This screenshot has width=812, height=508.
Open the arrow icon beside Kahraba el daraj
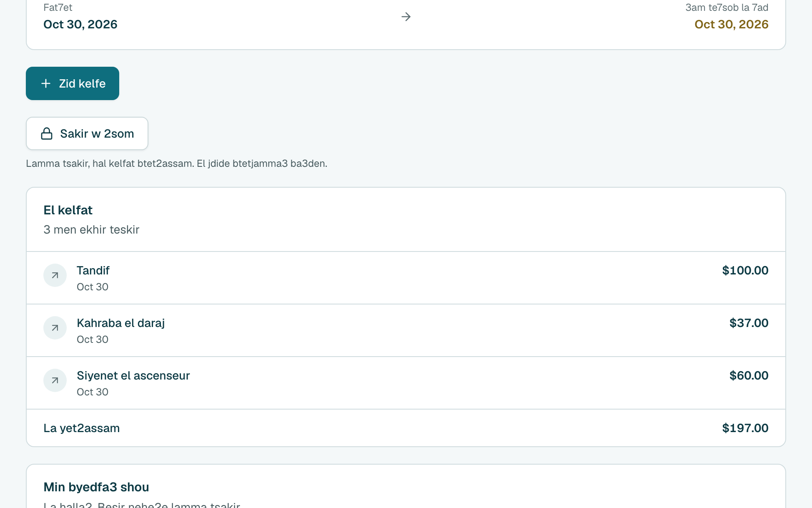tap(55, 328)
